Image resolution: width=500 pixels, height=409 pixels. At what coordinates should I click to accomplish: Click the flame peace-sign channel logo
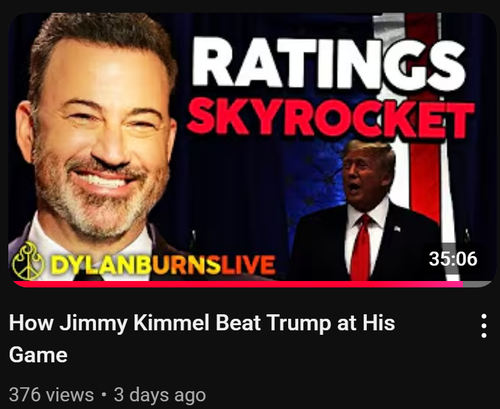pyautogui.click(x=28, y=261)
